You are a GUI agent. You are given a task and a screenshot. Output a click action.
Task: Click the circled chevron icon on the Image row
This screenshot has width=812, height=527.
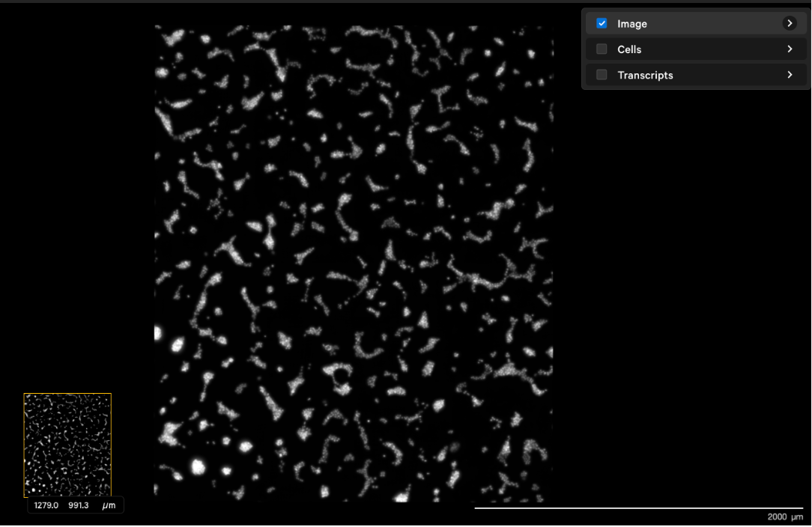[x=790, y=23]
